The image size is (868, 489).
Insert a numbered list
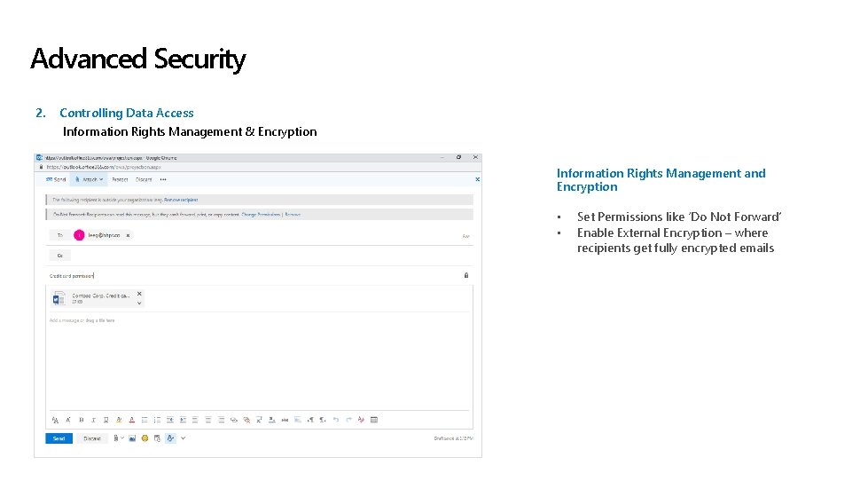pos(157,420)
